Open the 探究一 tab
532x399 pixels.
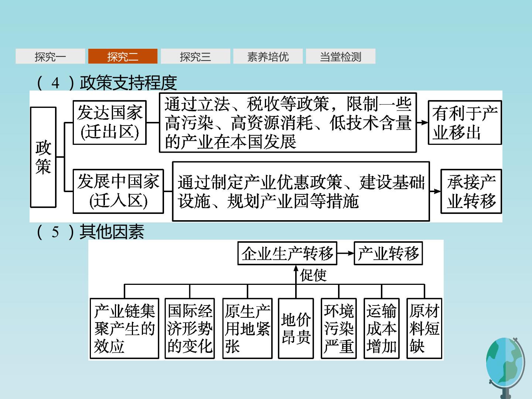pos(50,56)
